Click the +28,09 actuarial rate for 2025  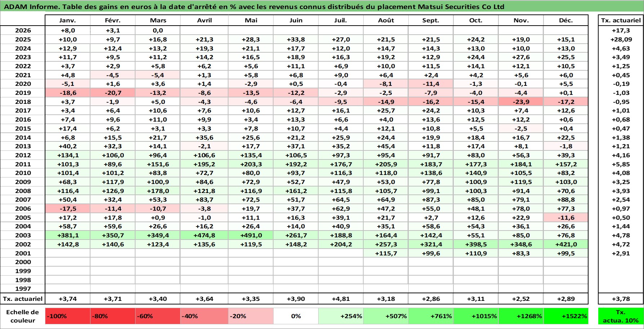pyautogui.click(x=621, y=39)
